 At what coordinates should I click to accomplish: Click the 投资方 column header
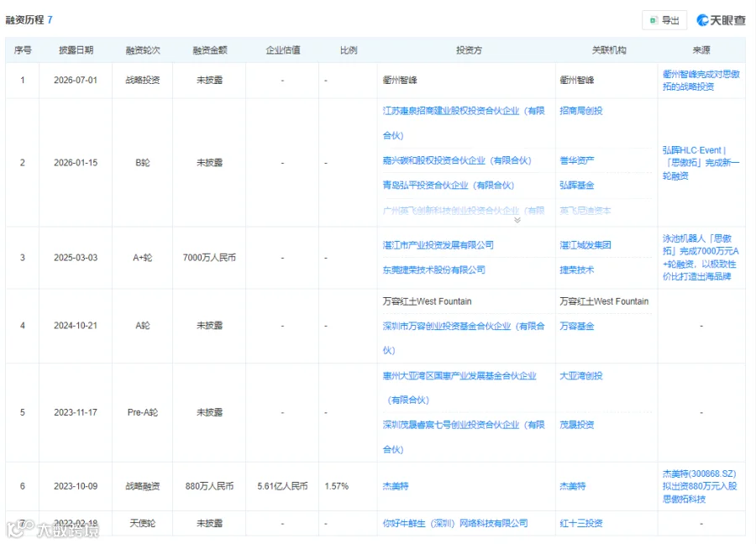[x=469, y=50]
